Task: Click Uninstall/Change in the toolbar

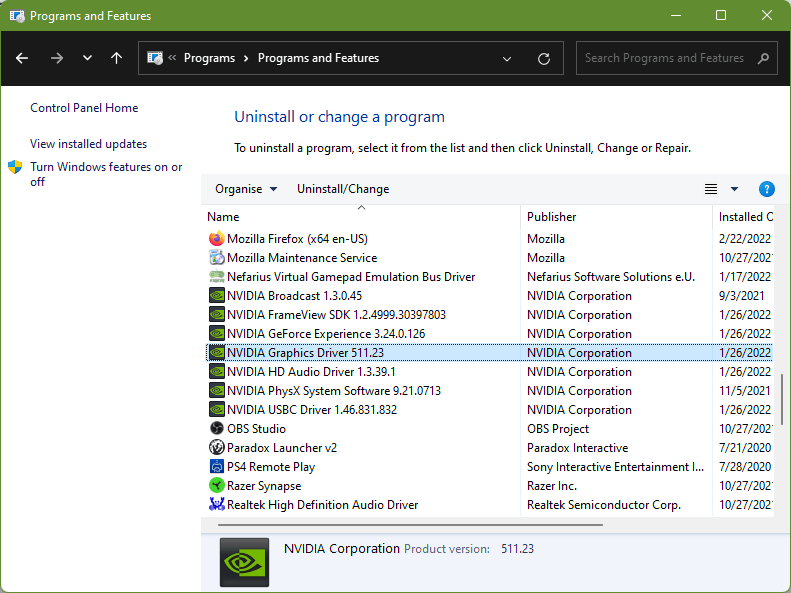Action: coord(343,189)
